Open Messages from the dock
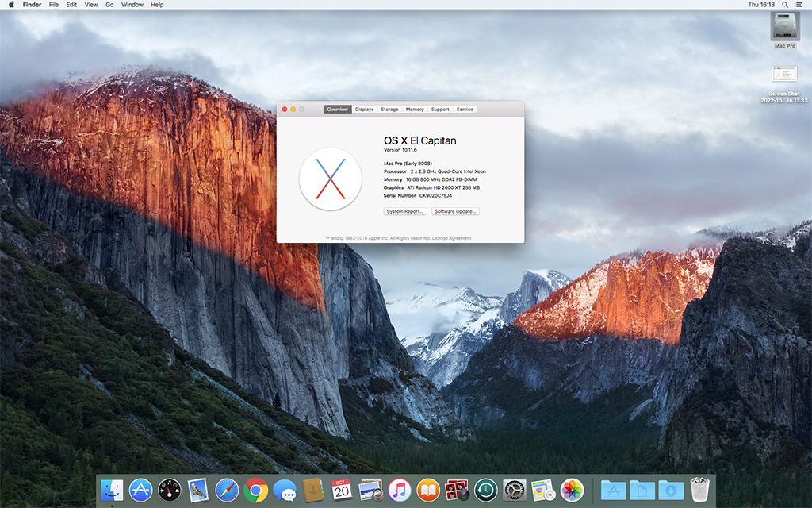 point(284,490)
